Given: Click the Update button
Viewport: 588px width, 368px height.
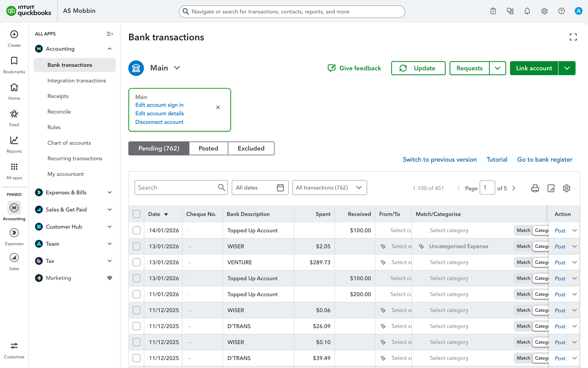Looking at the screenshot, I should click(418, 68).
